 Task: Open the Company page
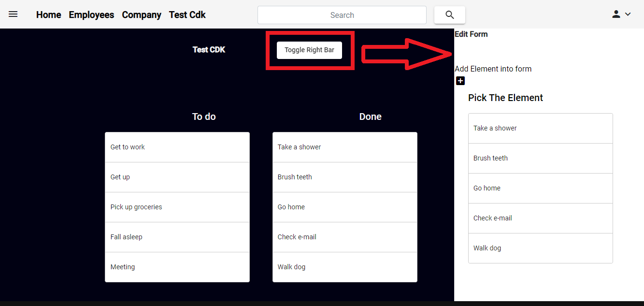coord(142,15)
